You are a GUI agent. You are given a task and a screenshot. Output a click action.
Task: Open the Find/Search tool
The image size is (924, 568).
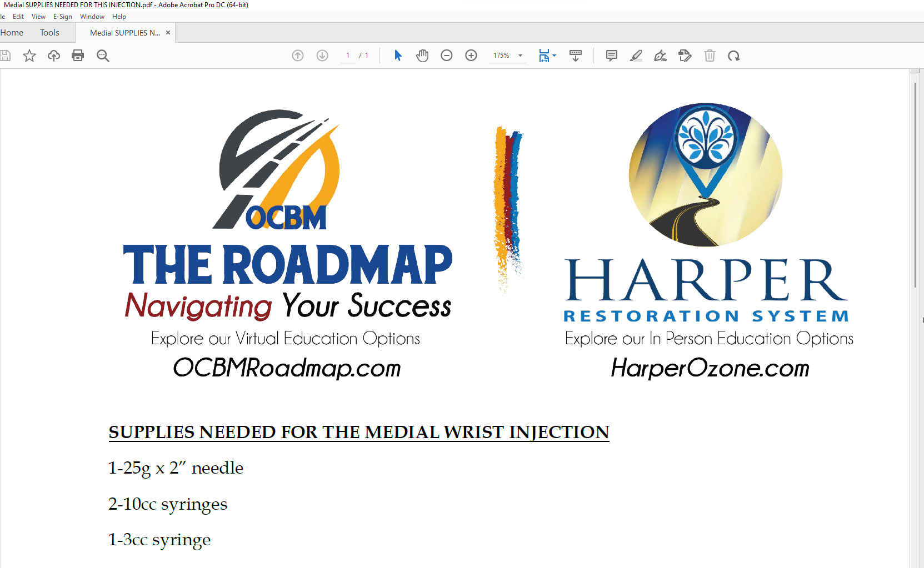click(103, 56)
